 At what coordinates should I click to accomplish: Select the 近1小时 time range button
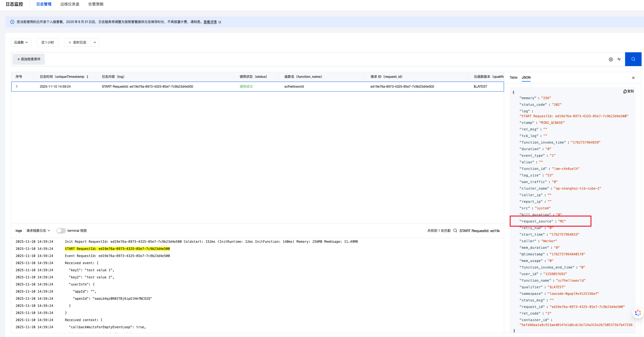pyautogui.click(x=48, y=42)
